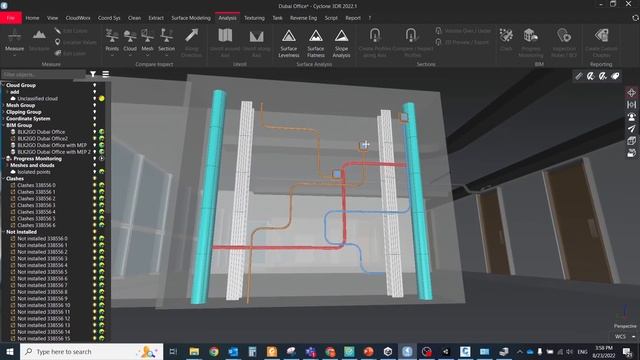Screen dimensions: 640x360
Task: Collapse the Progress Monitoring tree node
Action: pos(3,158)
